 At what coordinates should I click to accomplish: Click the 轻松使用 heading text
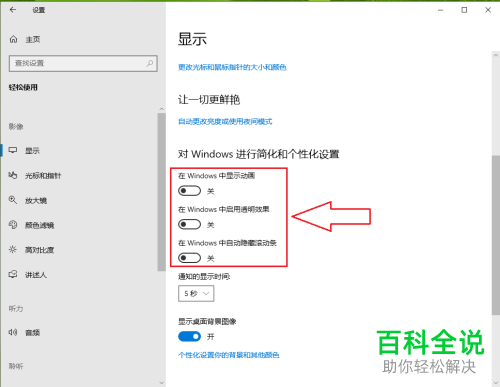(23, 87)
